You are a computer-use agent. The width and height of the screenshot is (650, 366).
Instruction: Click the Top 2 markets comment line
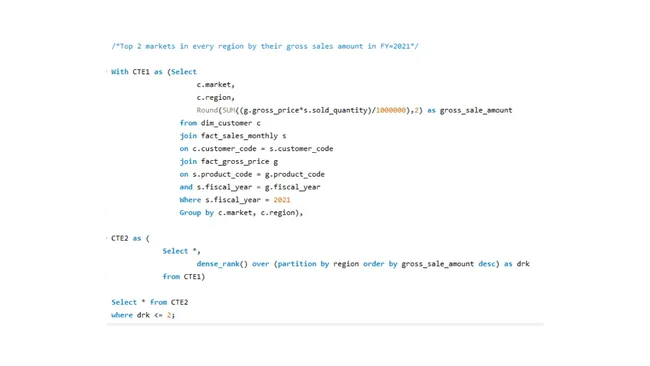pos(265,46)
